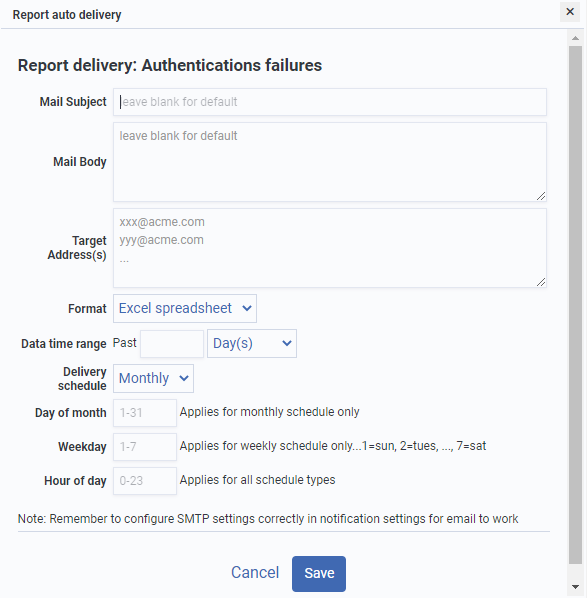The image size is (587, 598).
Task: Select the Past number input box
Action: [172, 344]
